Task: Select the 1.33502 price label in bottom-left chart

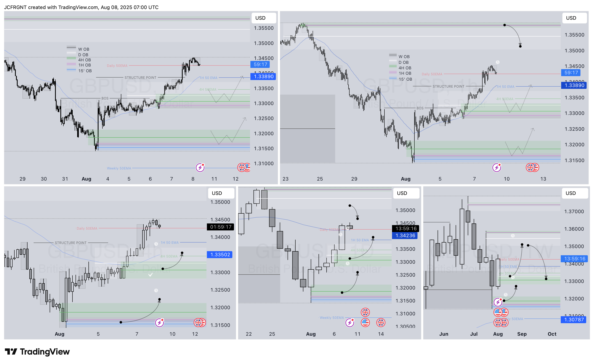Action: click(220, 255)
